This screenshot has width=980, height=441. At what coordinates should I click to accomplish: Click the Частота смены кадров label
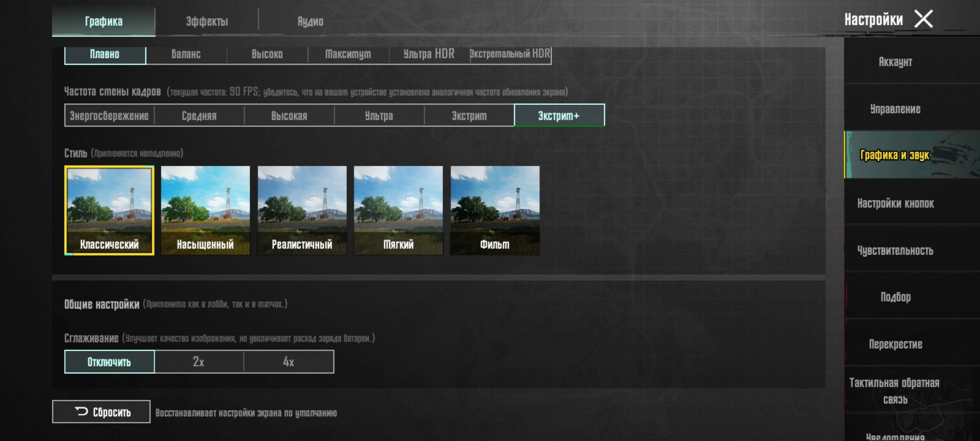[x=112, y=91]
